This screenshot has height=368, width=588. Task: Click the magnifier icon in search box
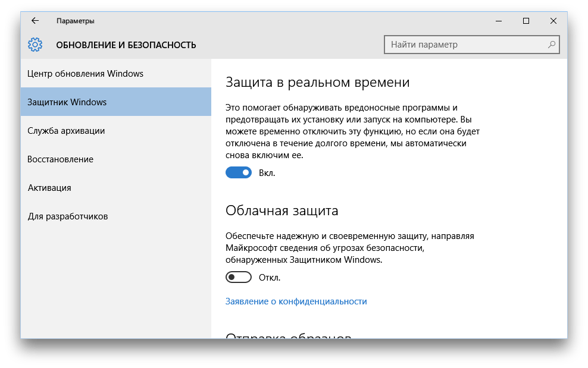(552, 45)
